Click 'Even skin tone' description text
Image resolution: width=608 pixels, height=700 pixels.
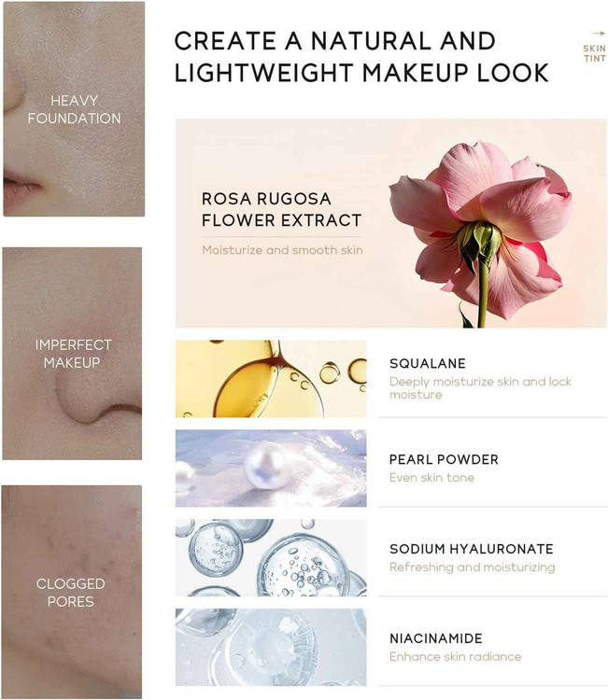click(431, 478)
